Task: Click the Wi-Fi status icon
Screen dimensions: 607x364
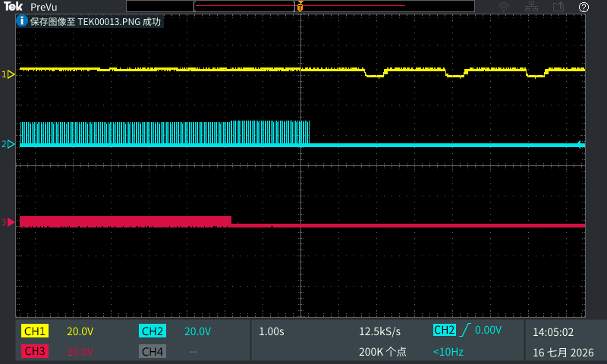Action: [x=504, y=7]
